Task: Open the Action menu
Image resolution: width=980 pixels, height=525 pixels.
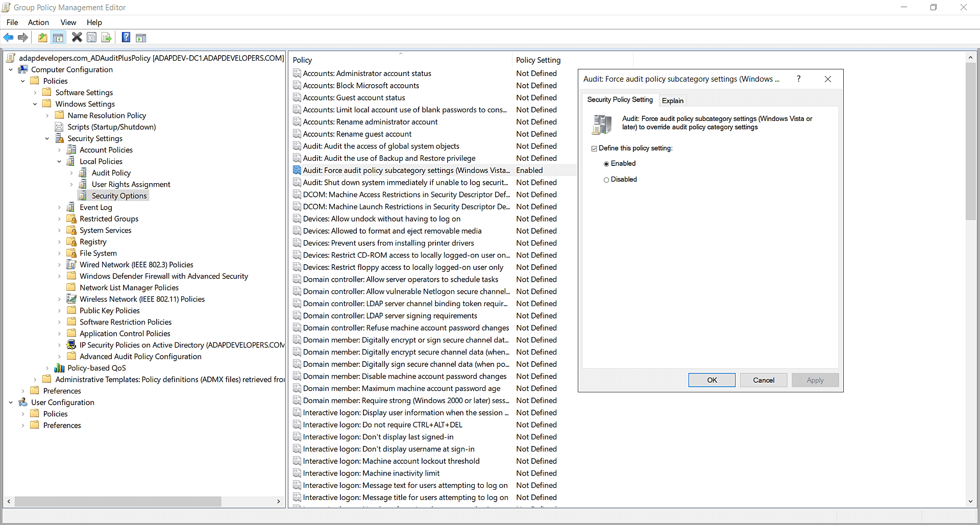Action: 38,22
